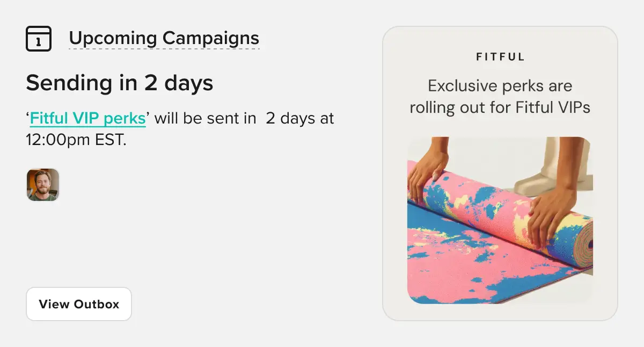
Task: Click the '2 days at' text in description
Action: click(x=300, y=118)
